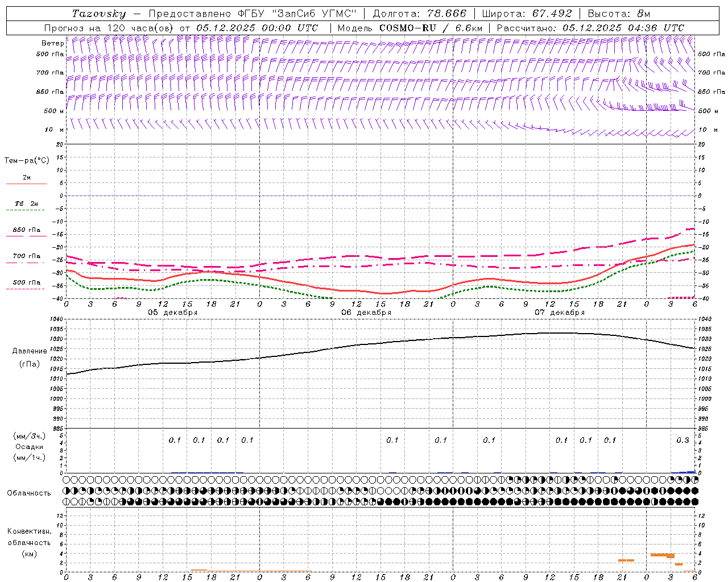Screen dimensions: 728x582
Task: Click the dashed 'Td 2м' legend line sample
Action: click(25, 210)
